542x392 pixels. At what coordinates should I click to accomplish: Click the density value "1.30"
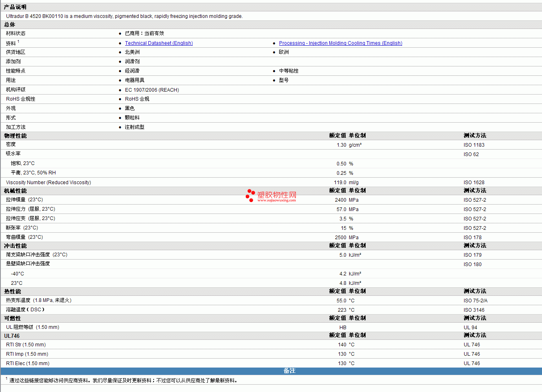pyautogui.click(x=342, y=145)
